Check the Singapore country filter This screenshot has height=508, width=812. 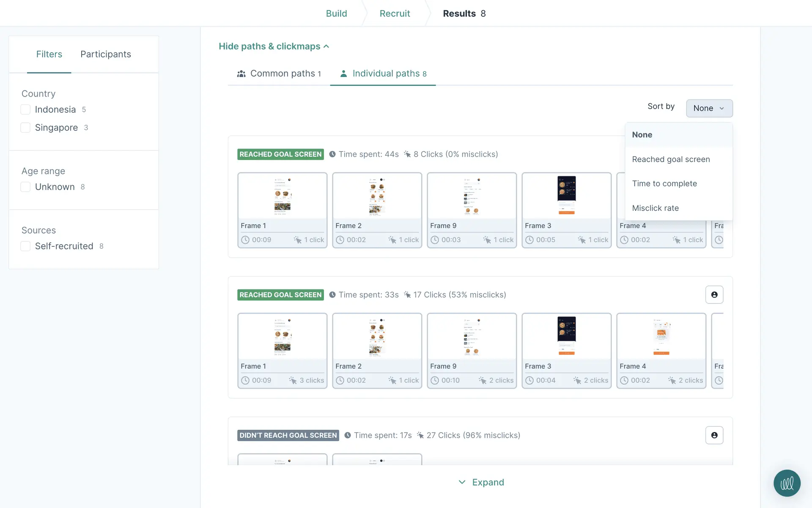point(25,128)
